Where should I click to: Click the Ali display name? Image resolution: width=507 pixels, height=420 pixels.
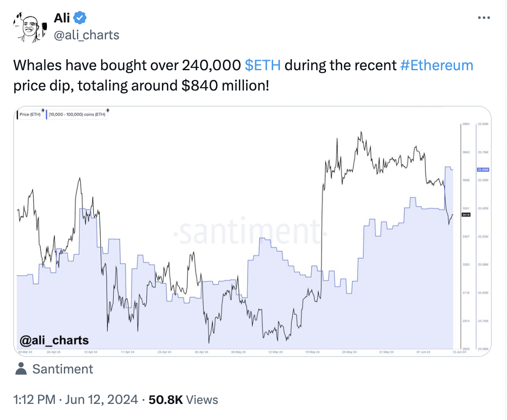tap(61, 18)
